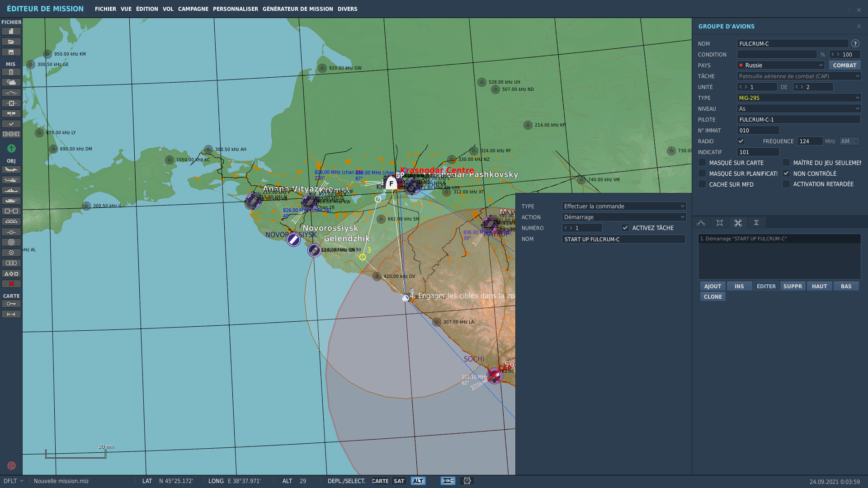Click the help question mark next to NOM

(x=855, y=43)
